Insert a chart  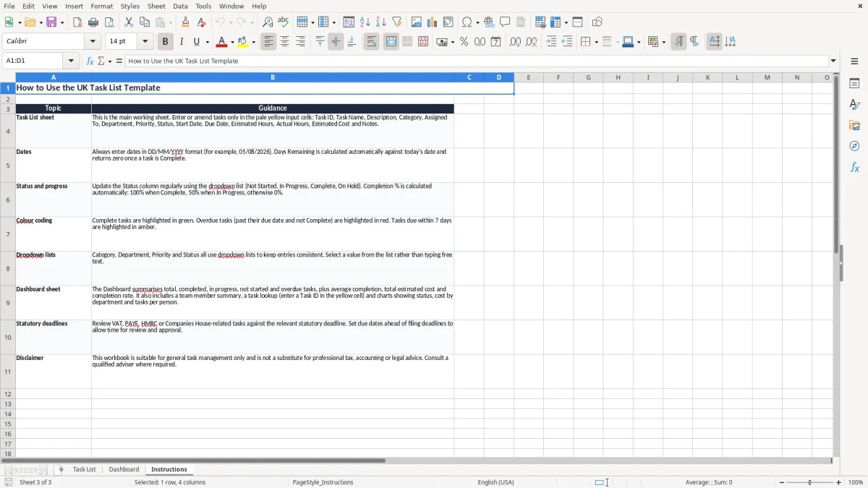click(x=433, y=22)
